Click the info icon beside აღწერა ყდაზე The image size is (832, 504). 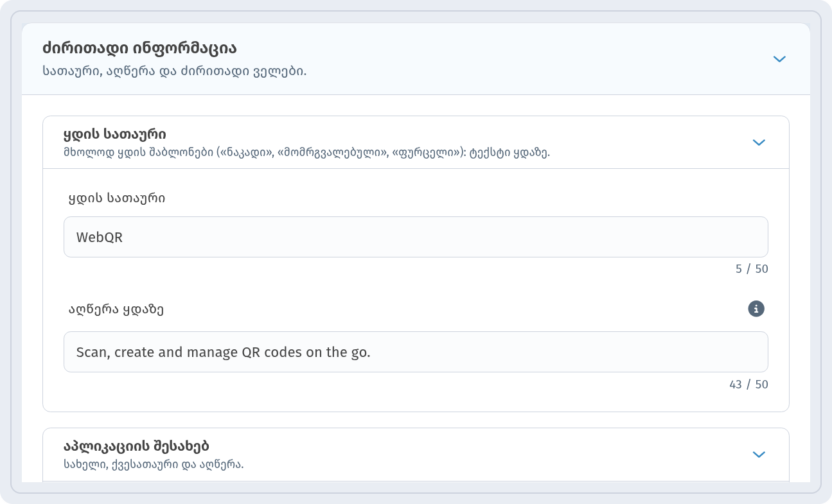(x=756, y=309)
